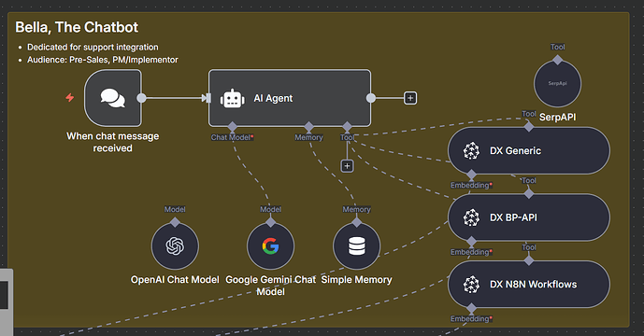Open the DX Generic vector store node
The width and height of the screenshot is (644, 336).
click(529, 150)
